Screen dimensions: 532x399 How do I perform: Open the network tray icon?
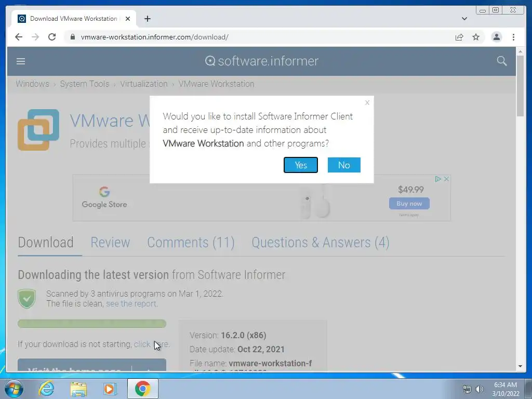(467, 389)
